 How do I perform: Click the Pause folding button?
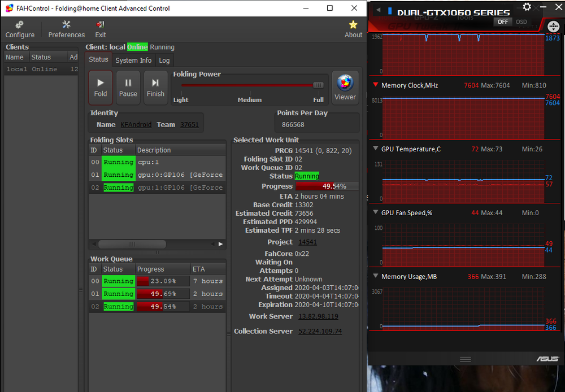coord(128,88)
